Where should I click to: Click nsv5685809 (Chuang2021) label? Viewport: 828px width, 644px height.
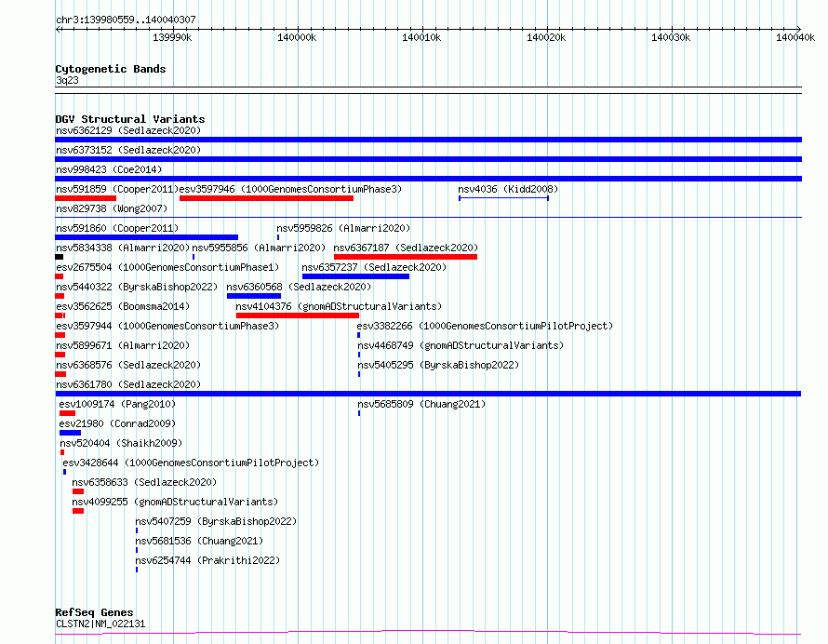[x=421, y=404]
